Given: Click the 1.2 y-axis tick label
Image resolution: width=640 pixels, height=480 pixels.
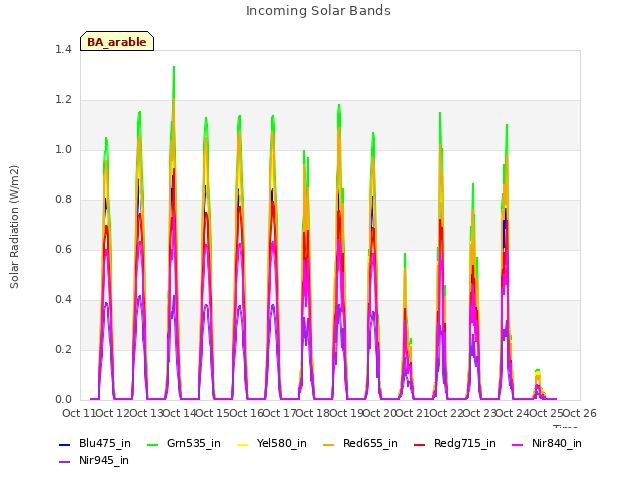Looking at the screenshot, I should click(x=63, y=100).
